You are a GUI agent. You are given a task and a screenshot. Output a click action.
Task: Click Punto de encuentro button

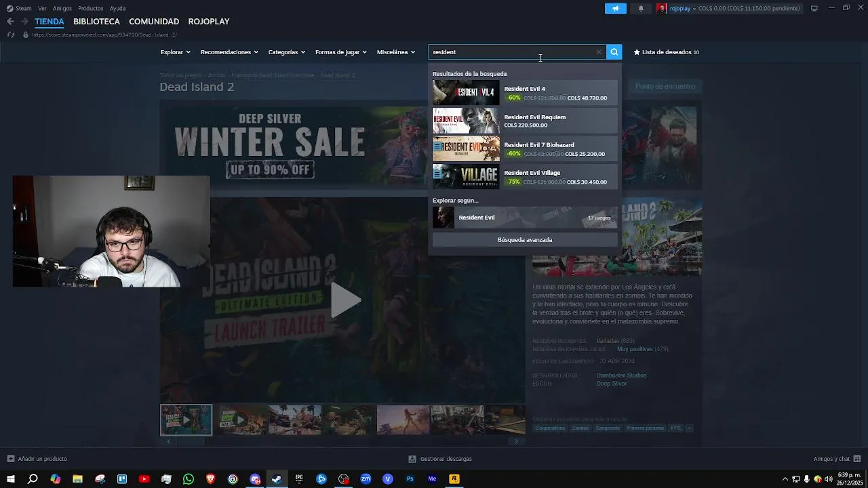pyautogui.click(x=665, y=86)
